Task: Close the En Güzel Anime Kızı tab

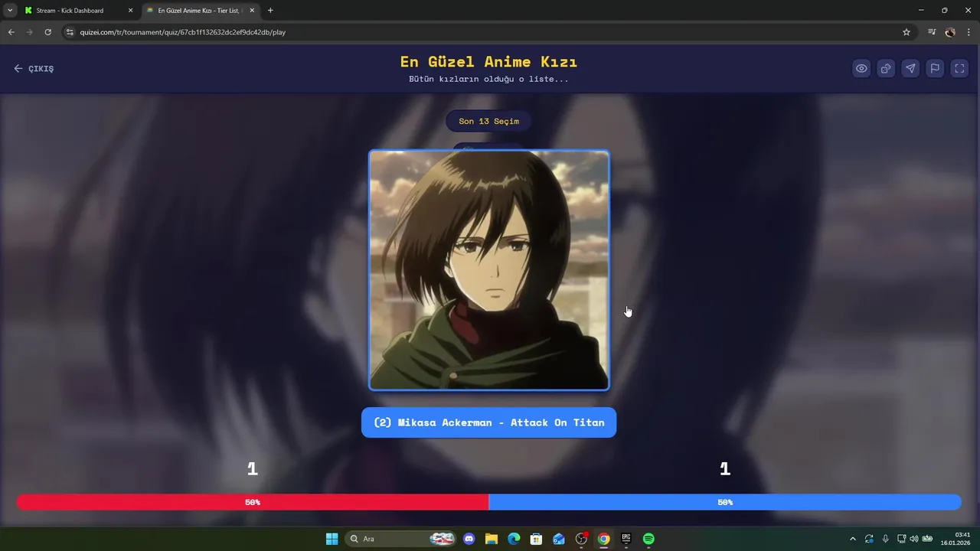Action: click(252, 11)
